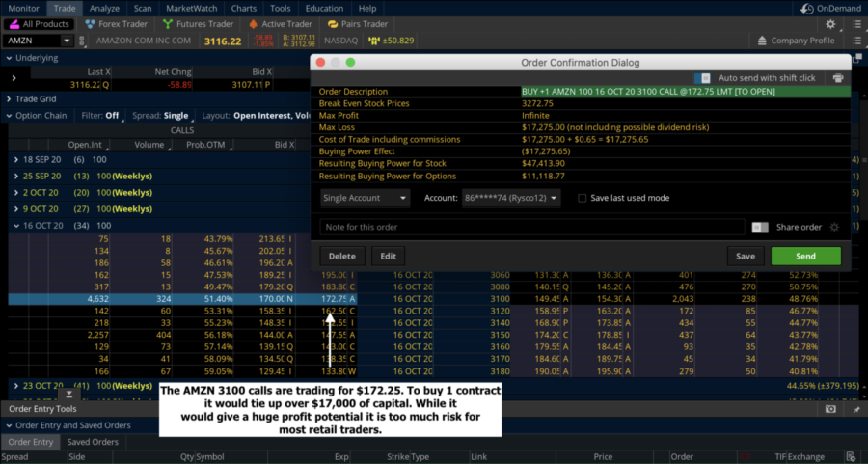Click the order description BUY +1 AMZN text
868x464 pixels.
click(x=648, y=92)
